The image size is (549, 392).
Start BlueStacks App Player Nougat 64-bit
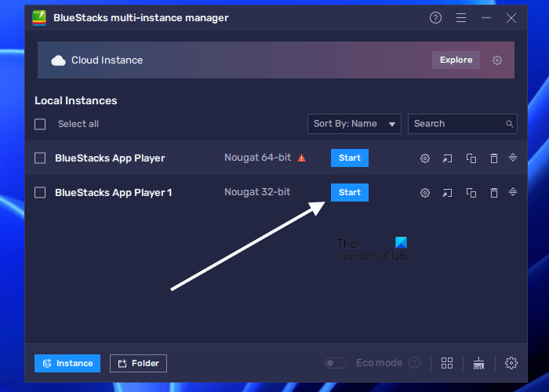(350, 158)
